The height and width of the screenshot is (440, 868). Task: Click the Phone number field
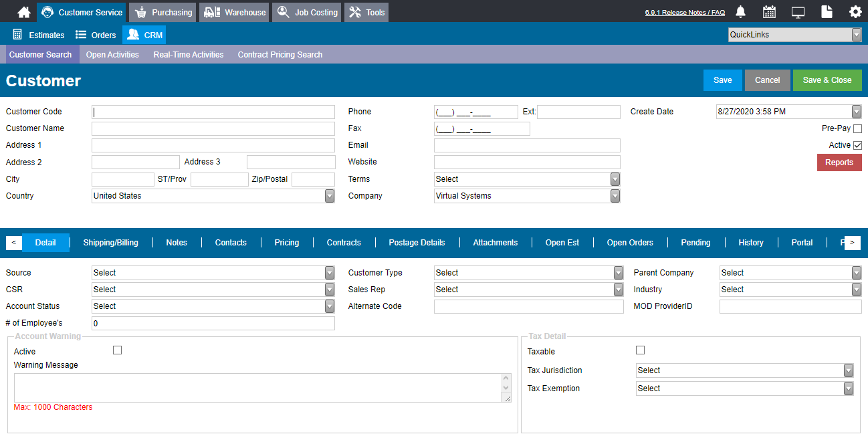click(476, 112)
